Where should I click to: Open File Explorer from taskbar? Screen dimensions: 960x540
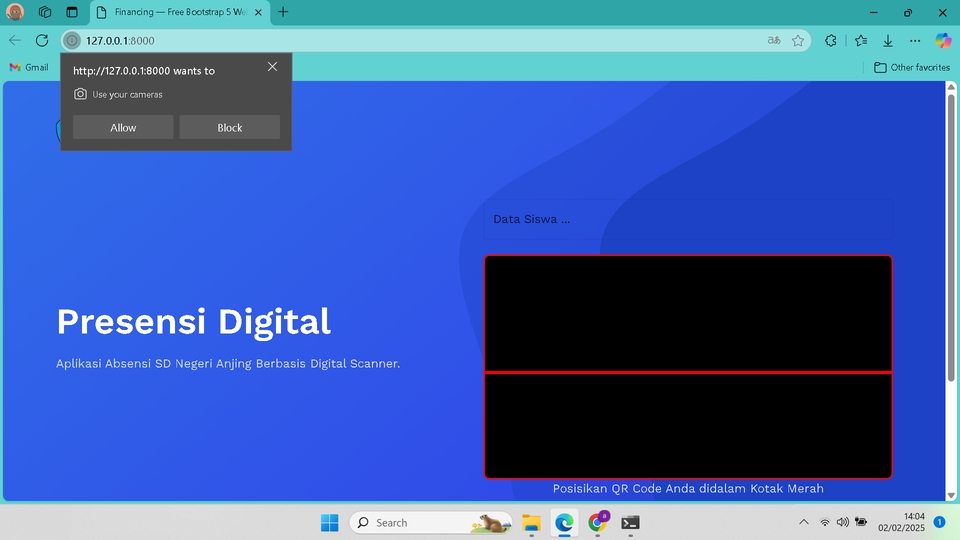click(x=531, y=523)
